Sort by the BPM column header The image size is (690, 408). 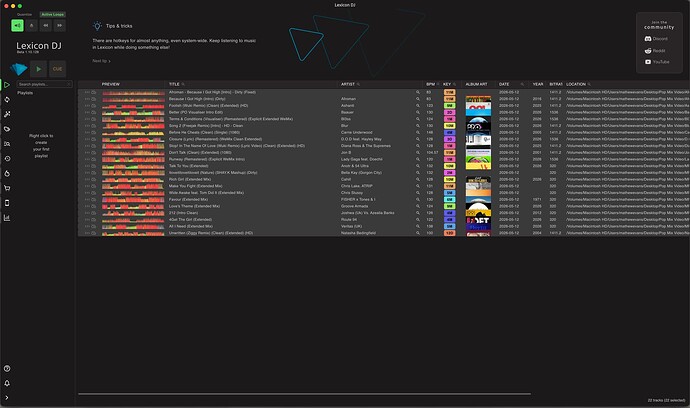430,84
